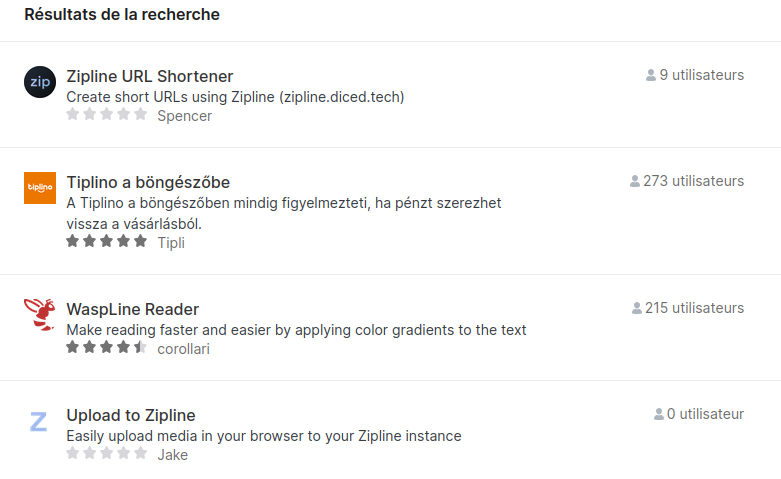The width and height of the screenshot is (781, 479).
Task: Click the user icon beside 273 utilisateurs
Action: (x=635, y=181)
